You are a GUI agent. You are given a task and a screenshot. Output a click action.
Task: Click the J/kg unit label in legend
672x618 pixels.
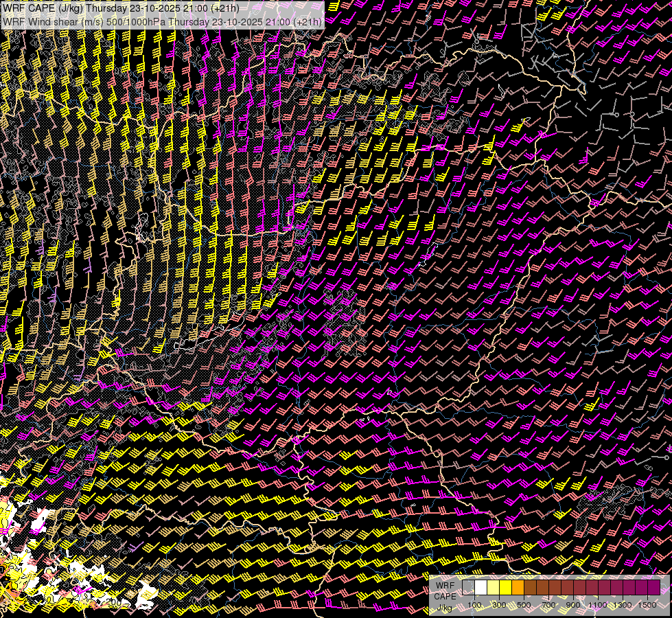pyautogui.click(x=445, y=608)
